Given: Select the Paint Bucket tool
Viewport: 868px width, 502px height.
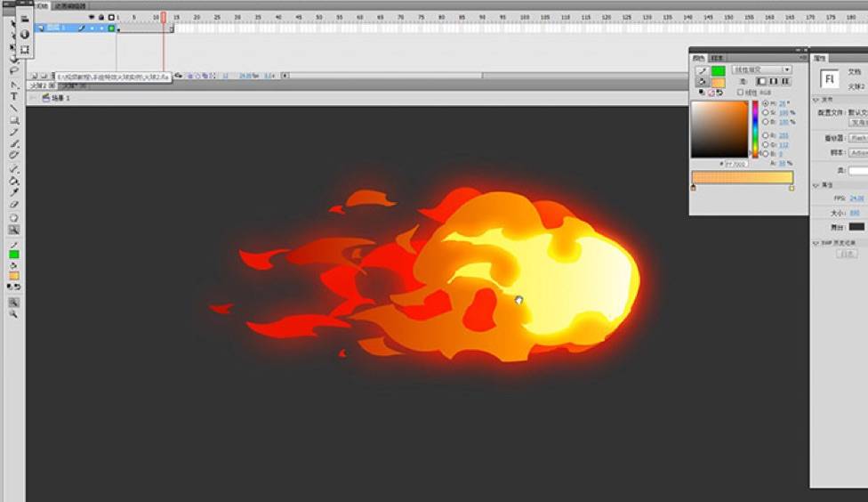Looking at the screenshot, I should pos(14,181).
